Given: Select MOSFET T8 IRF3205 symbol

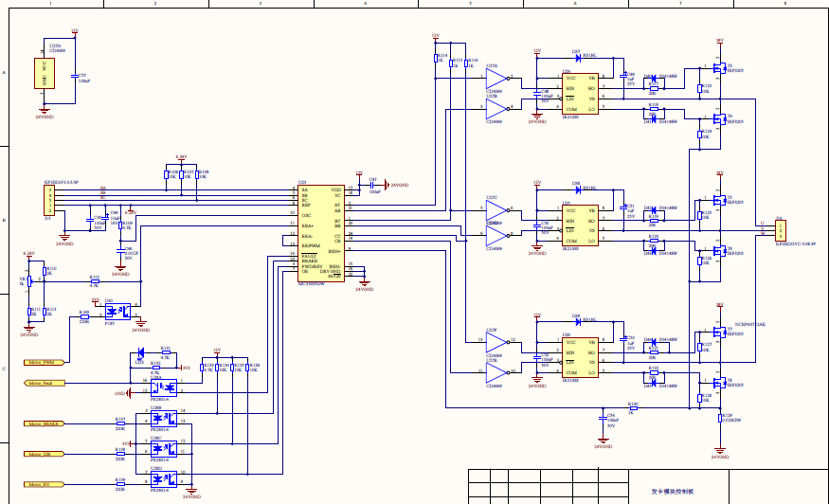Looking at the screenshot, I should coord(718,384).
